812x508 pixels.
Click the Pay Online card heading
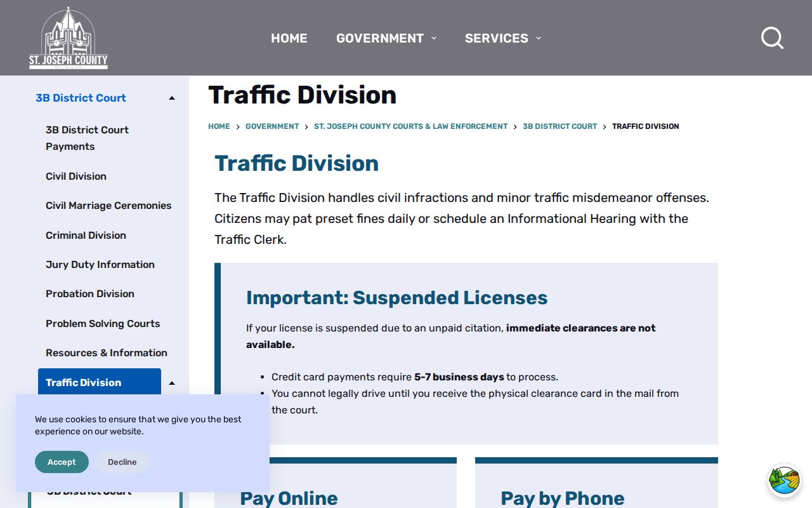(x=289, y=498)
